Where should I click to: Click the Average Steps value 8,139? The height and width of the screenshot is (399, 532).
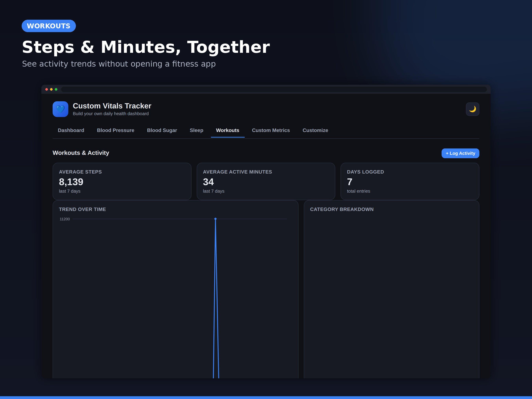tap(71, 182)
